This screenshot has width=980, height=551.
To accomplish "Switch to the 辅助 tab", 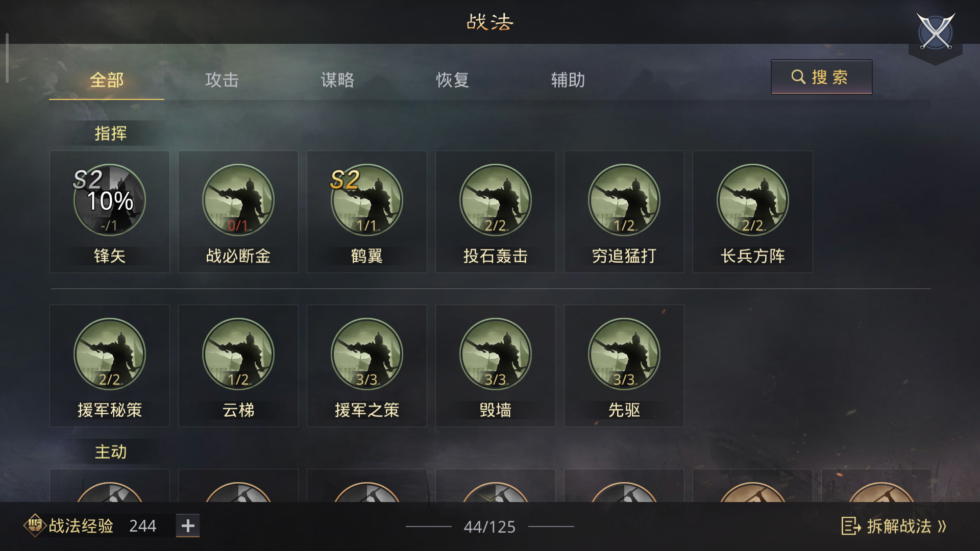I will (x=568, y=80).
